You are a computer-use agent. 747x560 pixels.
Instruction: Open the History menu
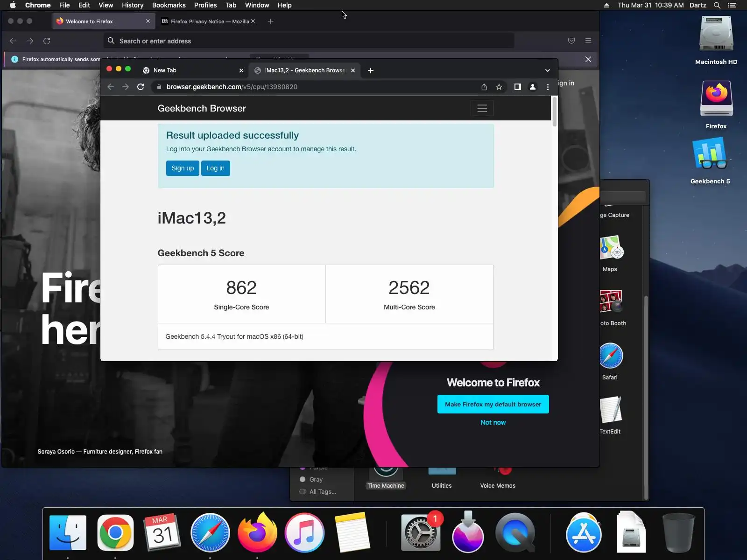point(133,5)
